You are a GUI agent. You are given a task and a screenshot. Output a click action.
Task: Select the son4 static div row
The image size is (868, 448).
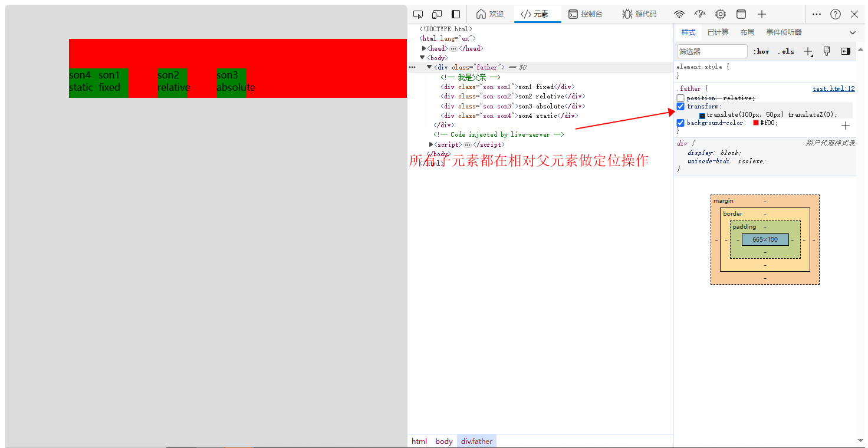coord(509,116)
